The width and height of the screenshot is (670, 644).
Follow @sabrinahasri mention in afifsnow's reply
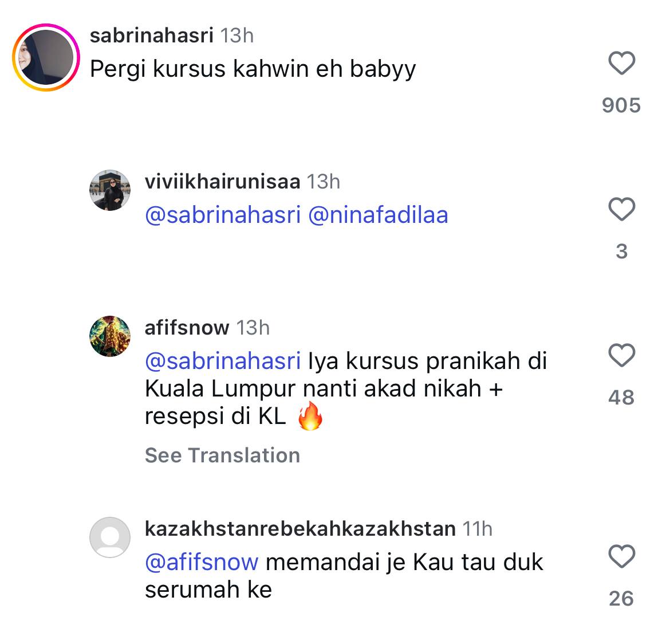pyautogui.click(x=223, y=362)
